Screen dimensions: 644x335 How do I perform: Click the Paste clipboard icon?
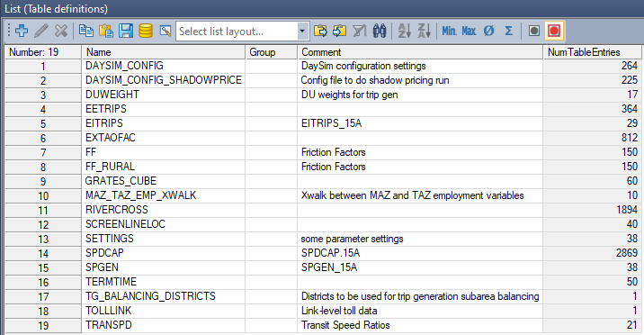click(105, 31)
